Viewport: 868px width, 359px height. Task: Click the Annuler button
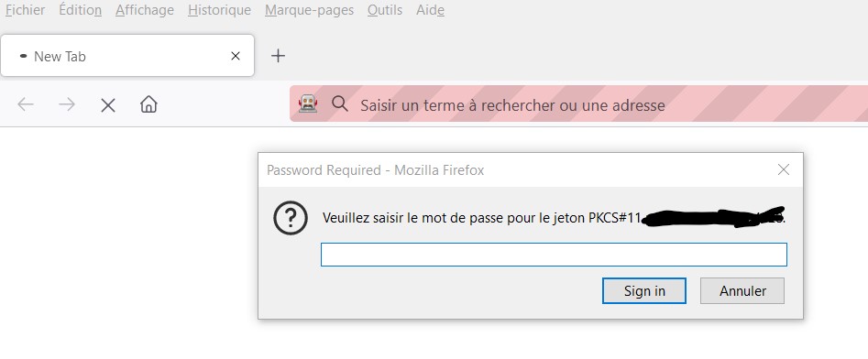(x=742, y=291)
